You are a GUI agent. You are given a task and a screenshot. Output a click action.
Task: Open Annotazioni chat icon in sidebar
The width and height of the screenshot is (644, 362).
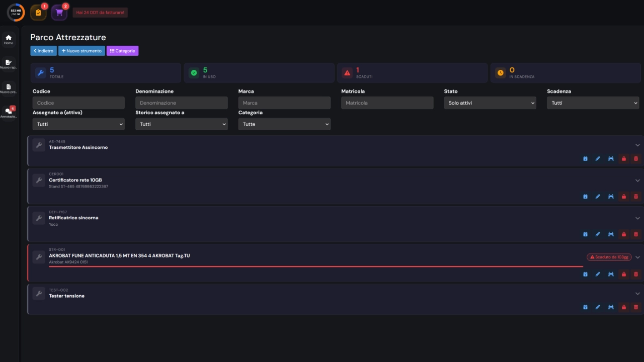9,113
